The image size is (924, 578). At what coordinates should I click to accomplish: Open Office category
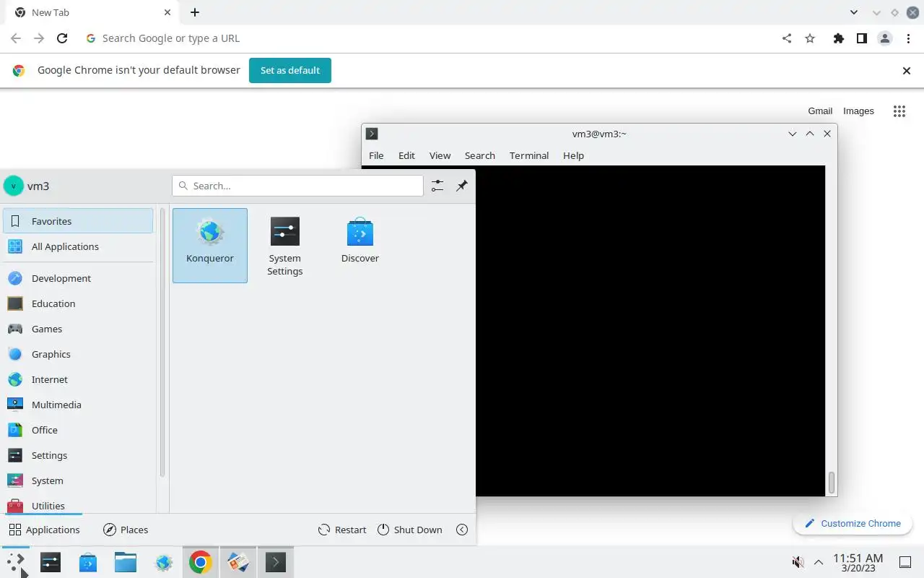coord(78,430)
